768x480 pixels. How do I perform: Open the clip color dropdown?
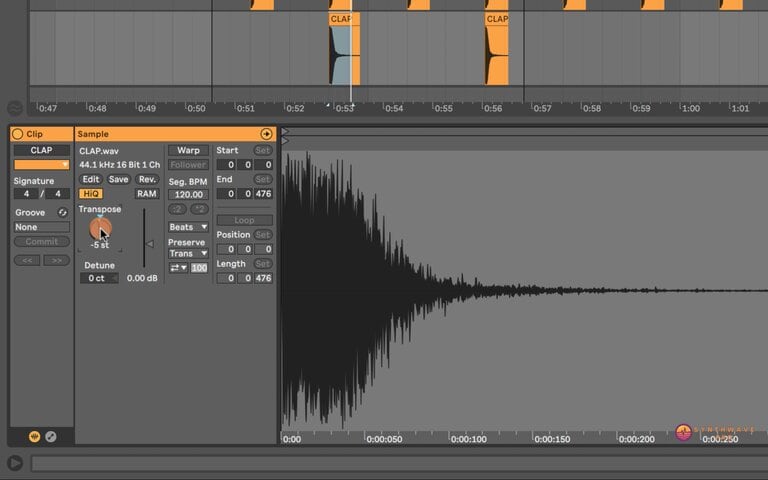[42, 165]
